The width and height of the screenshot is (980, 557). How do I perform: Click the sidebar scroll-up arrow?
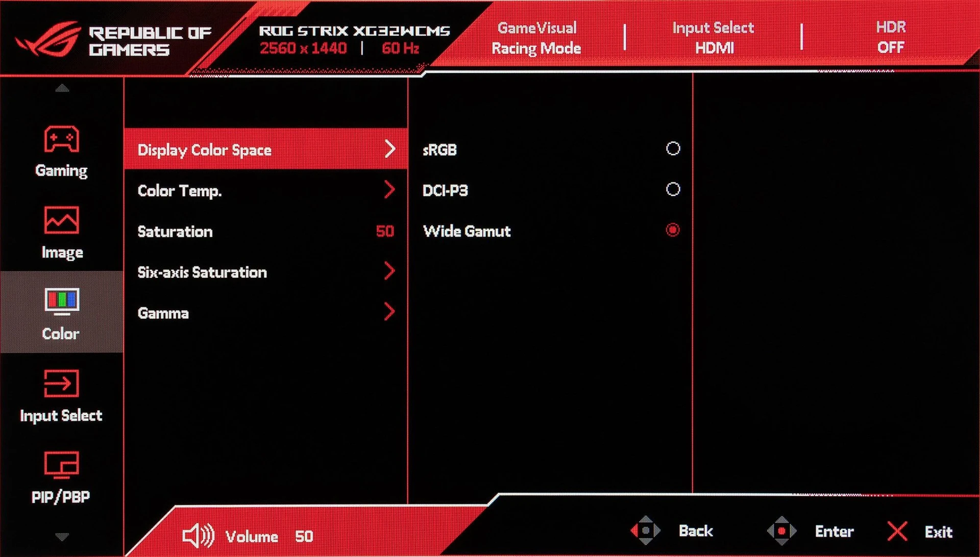point(62,88)
